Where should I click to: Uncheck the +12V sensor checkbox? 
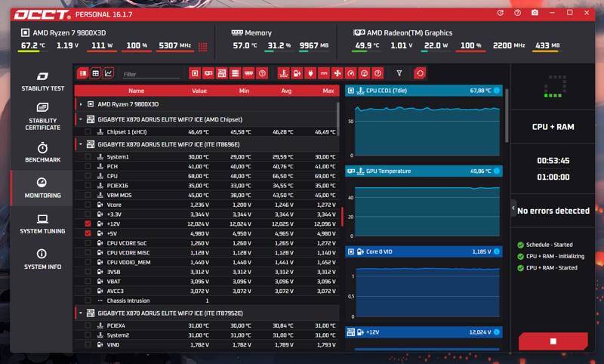[88, 224]
